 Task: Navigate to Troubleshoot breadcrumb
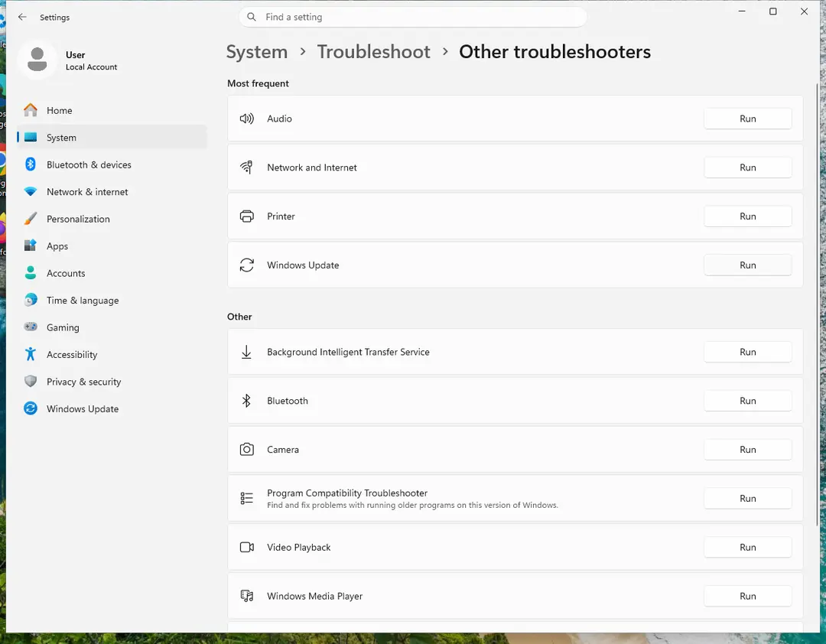click(x=373, y=52)
